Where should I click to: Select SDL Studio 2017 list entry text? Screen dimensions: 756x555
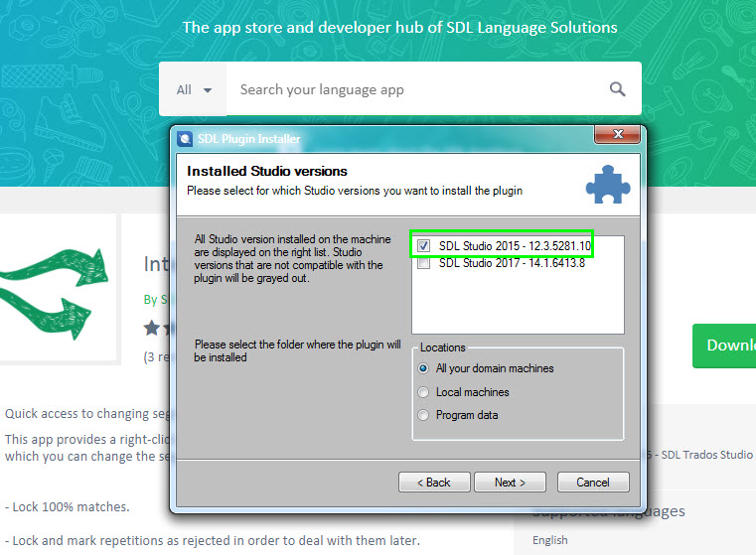512,263
